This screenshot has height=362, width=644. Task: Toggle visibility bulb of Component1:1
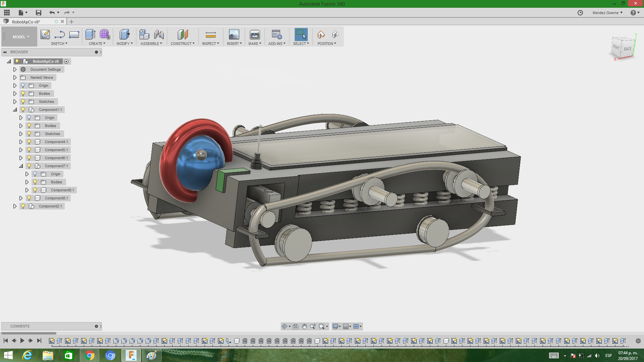pyautogui.click(x=23, y=110)
